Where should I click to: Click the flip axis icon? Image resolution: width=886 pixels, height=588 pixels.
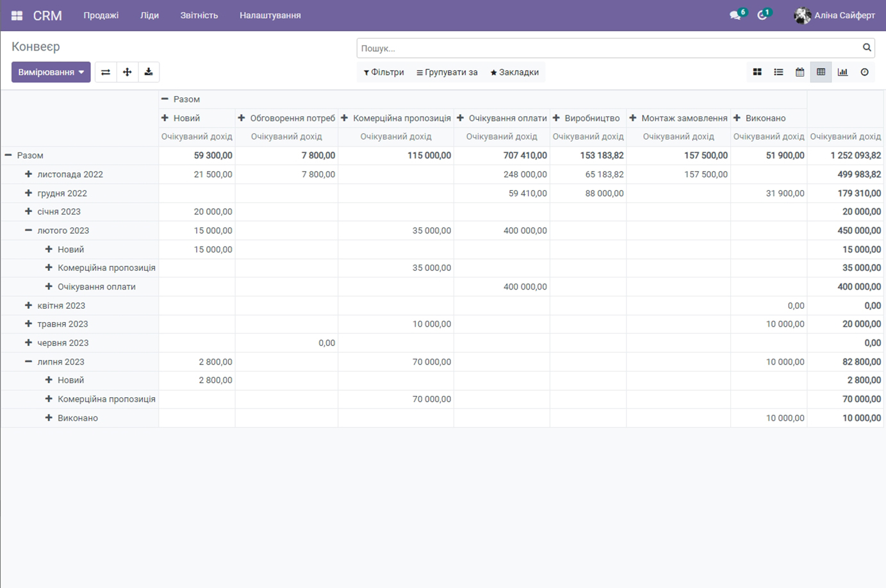click(x=106, y=72)
